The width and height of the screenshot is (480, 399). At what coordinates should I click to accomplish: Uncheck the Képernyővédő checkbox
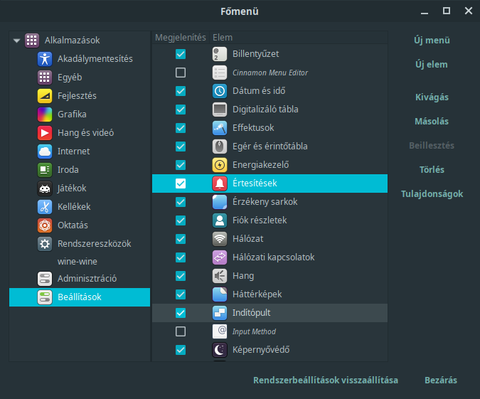[181, 350]
